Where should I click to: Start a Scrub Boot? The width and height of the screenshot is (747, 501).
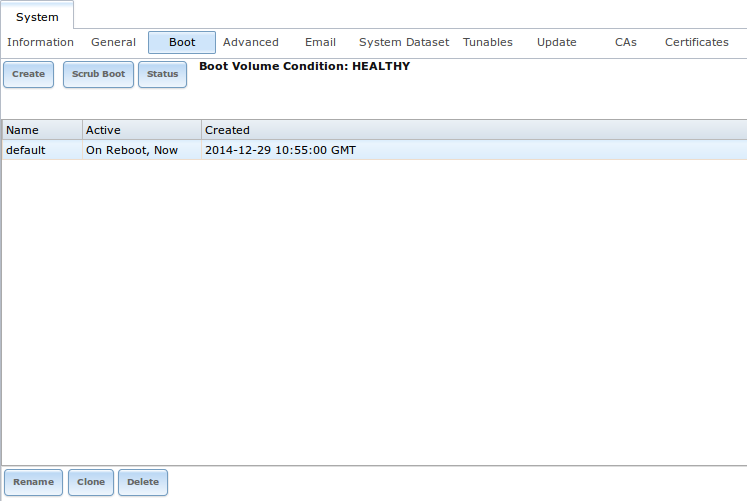coord(98,74)
